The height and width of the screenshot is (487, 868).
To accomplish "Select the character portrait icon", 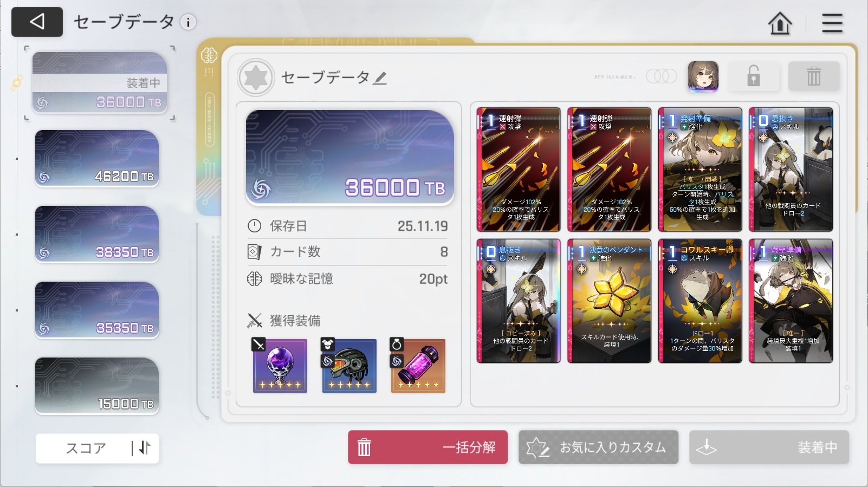I will [x=703, y=76].
